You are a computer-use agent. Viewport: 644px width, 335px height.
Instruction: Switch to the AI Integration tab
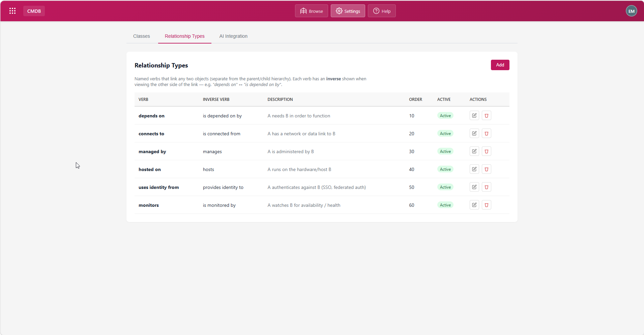coord(233,36)
